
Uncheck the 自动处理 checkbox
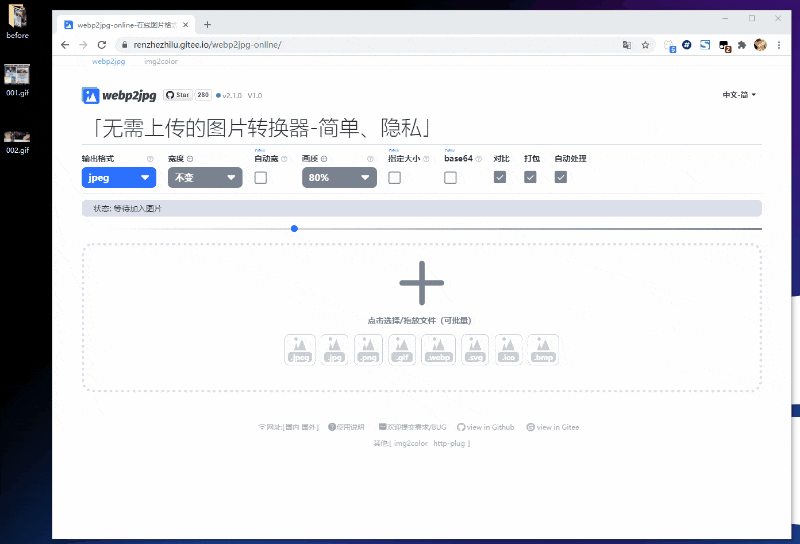pos(561,177)
